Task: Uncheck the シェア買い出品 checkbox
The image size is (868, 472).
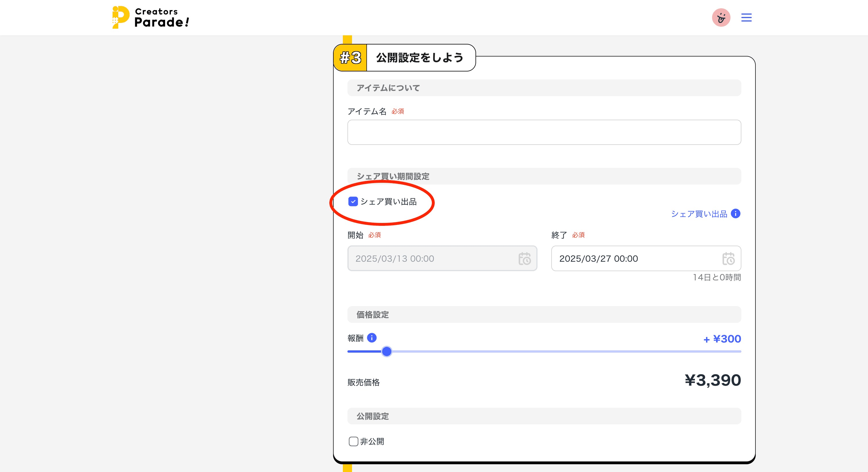Action: pos(353,202)
